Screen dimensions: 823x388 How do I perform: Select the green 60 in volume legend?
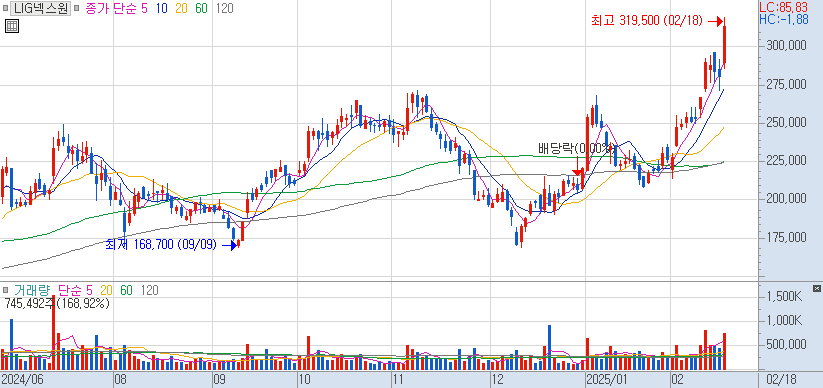126,290
